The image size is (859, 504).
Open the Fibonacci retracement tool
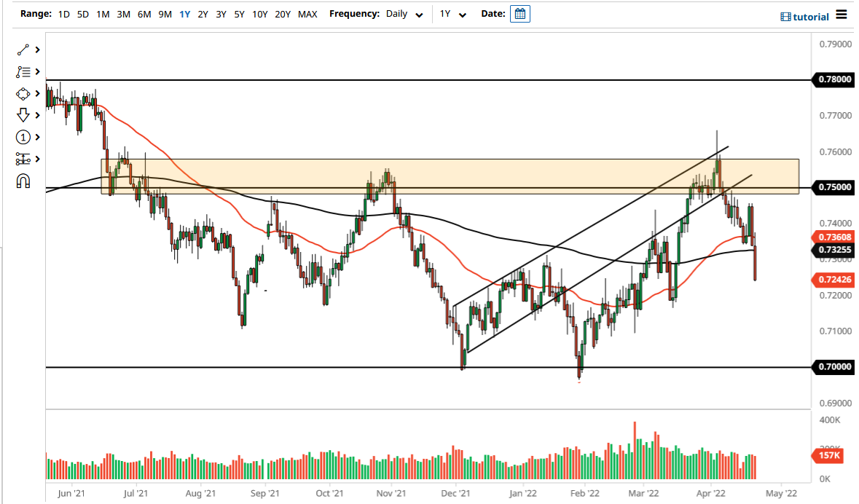pyautogui.click(x=22, y=71)
